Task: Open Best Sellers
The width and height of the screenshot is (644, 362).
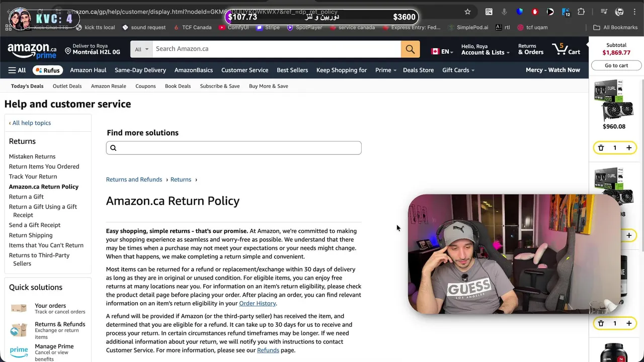Action: click(292, 70)
